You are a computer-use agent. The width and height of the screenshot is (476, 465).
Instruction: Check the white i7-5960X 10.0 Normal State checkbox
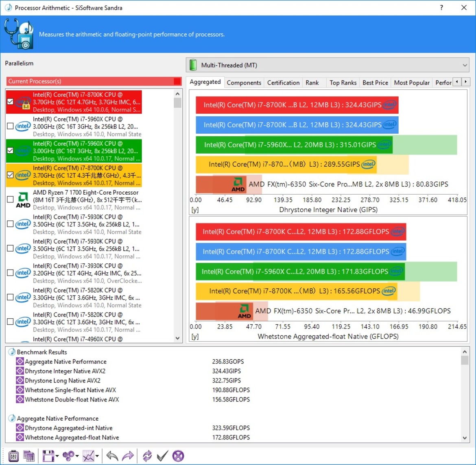click(10, 126)
